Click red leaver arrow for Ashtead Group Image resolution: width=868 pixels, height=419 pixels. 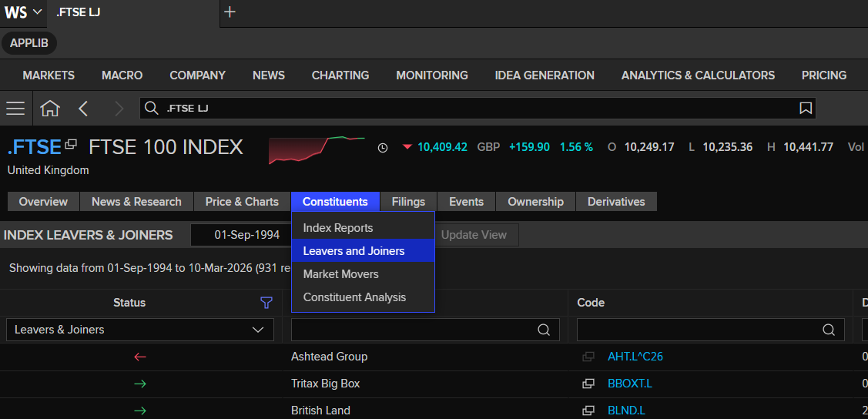140,357
